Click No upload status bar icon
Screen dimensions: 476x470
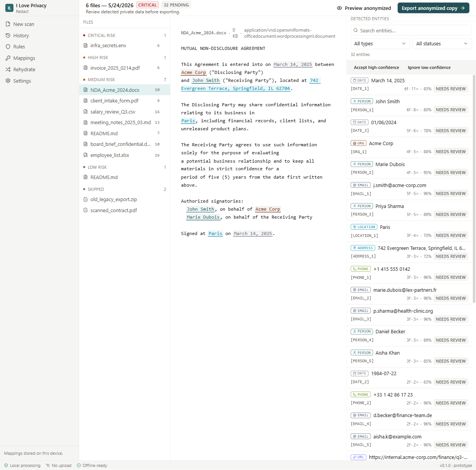click(48, 465)
